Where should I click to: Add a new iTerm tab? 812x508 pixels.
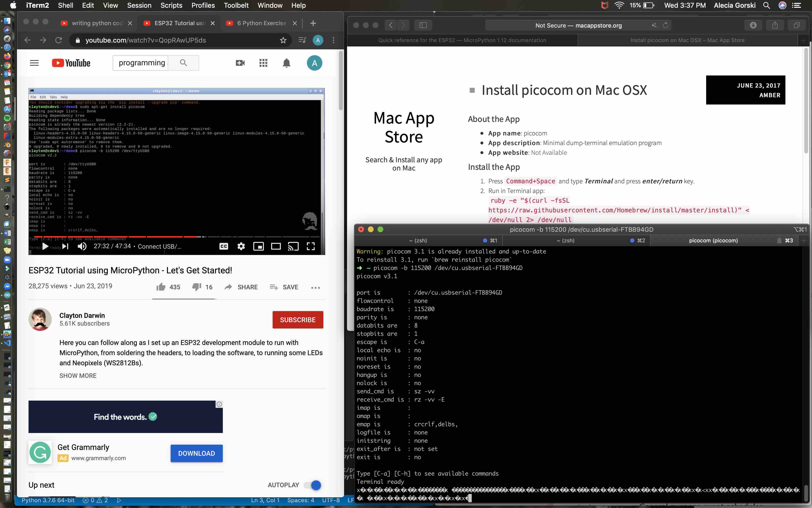point(804,240)
